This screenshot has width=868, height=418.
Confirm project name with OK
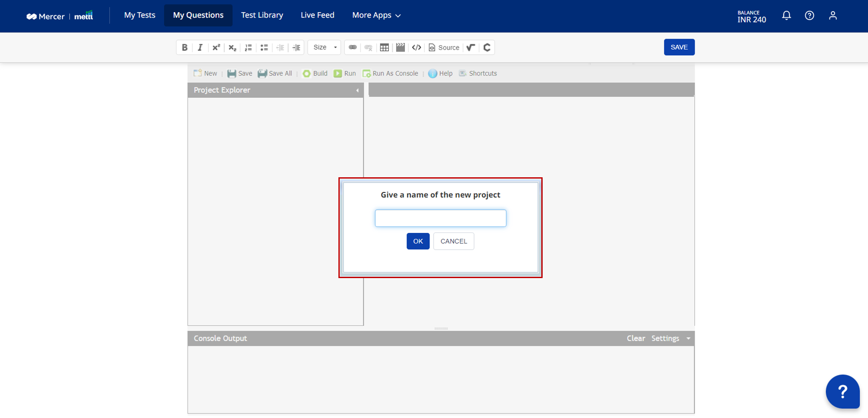click(x=418, y=241)
